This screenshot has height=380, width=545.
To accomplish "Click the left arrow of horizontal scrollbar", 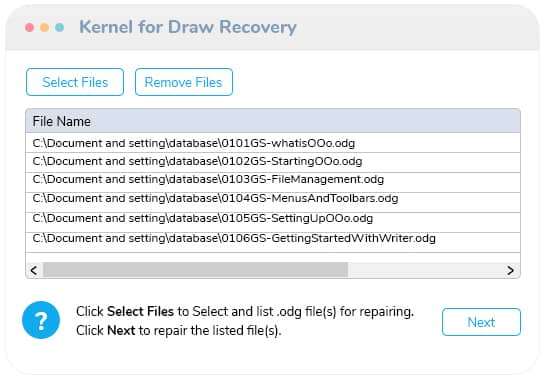I will coord(34,270).
